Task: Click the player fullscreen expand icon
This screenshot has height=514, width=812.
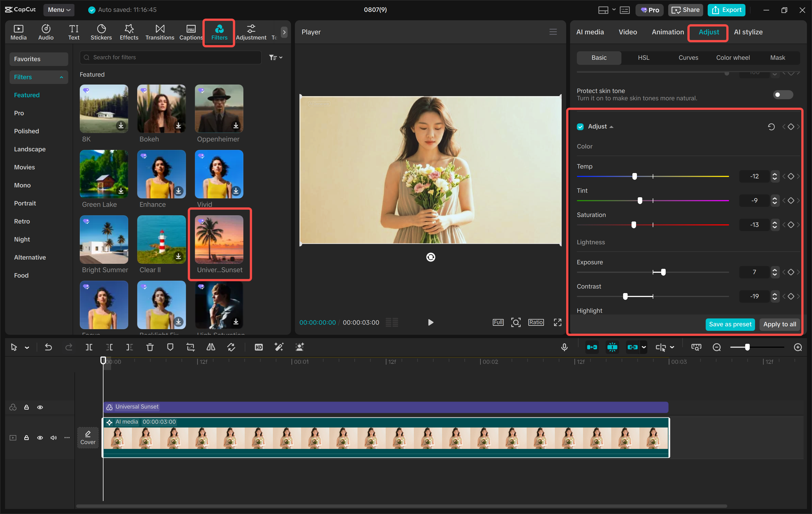Action: click(x=558, y=323)
